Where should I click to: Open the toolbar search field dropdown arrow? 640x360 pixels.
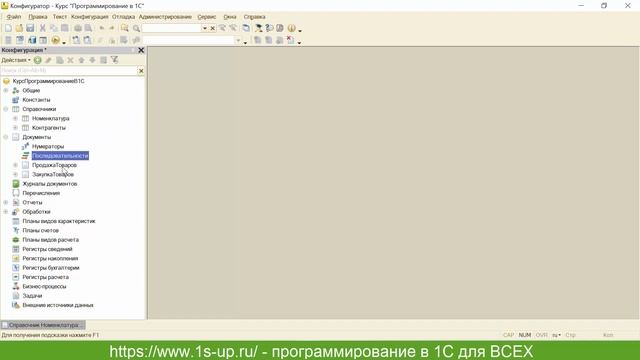click(205, 29)
